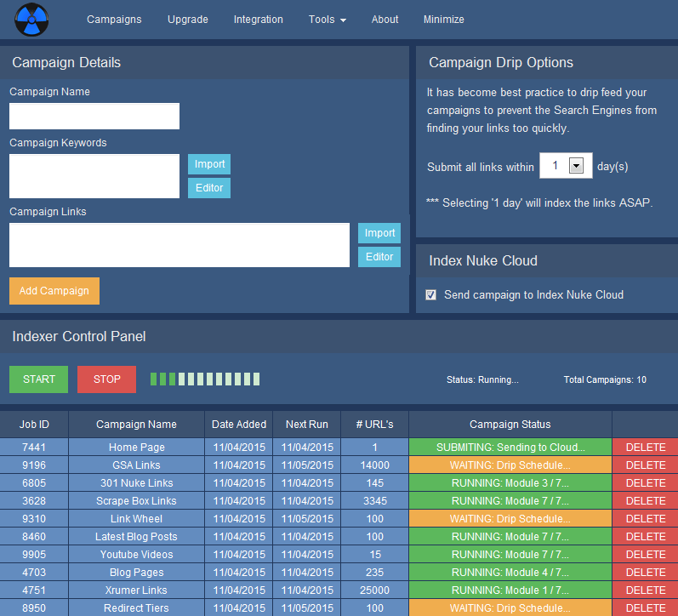Delete the Link Wheel campaign
Image resolution: width=678 pixels, height=616 pixels.
tap(645, 519)
